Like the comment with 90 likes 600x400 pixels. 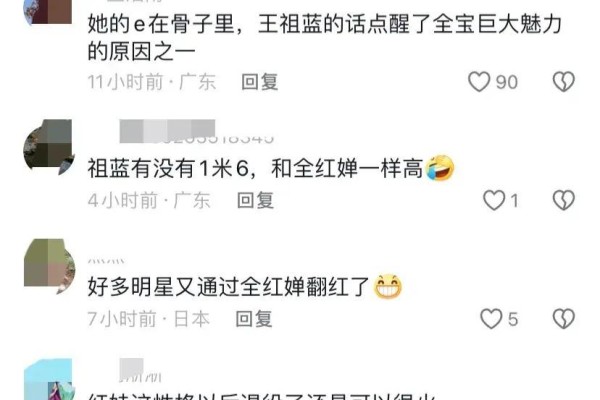(x=479, y=82)
